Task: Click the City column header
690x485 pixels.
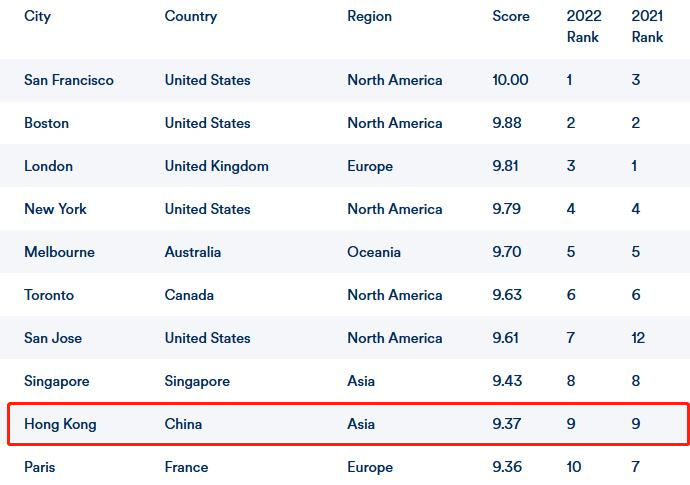Action: click(37, 16)
